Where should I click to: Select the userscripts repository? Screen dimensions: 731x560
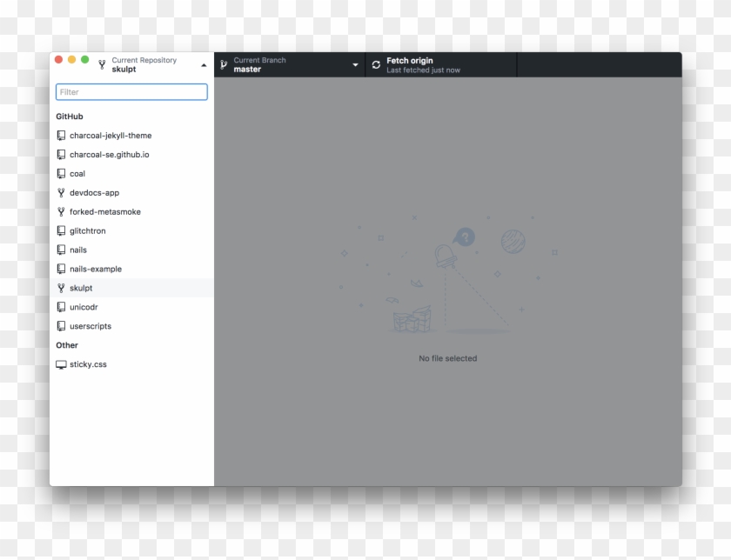pos(131,327)
